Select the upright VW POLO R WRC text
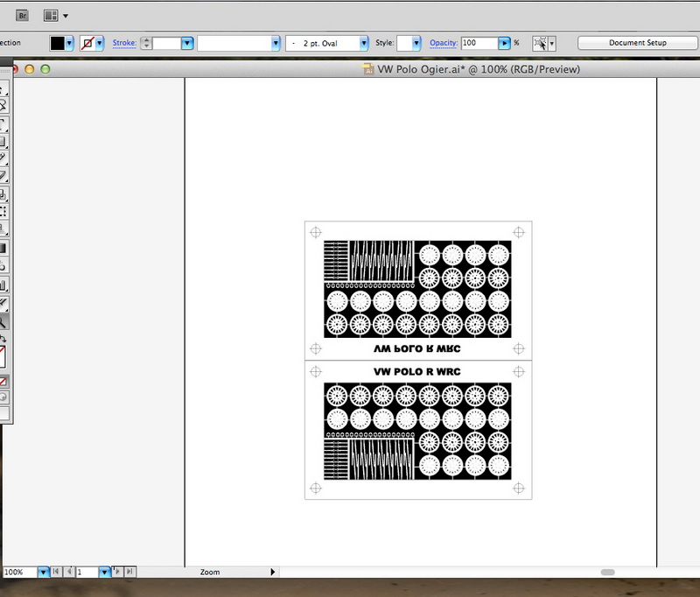This screenshot has height=597, width=700. 417,371
